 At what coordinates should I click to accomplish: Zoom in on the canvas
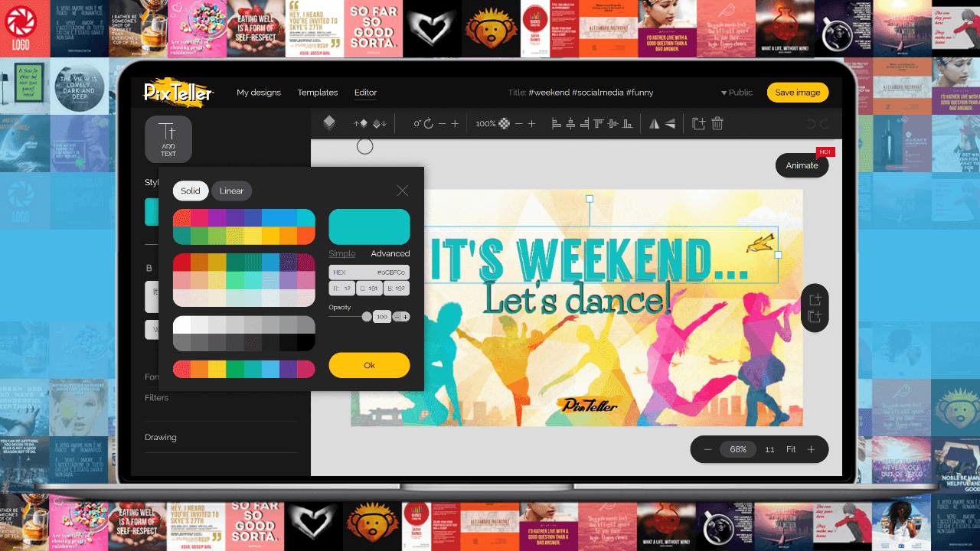[x=811, y=449]
